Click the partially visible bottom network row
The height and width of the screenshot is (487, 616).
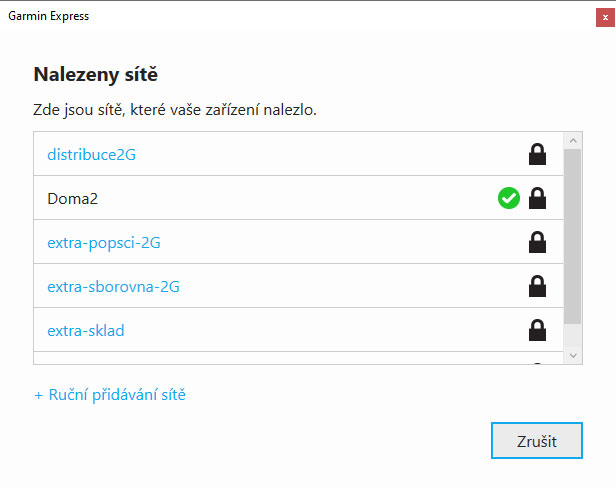tap(299, 358)
